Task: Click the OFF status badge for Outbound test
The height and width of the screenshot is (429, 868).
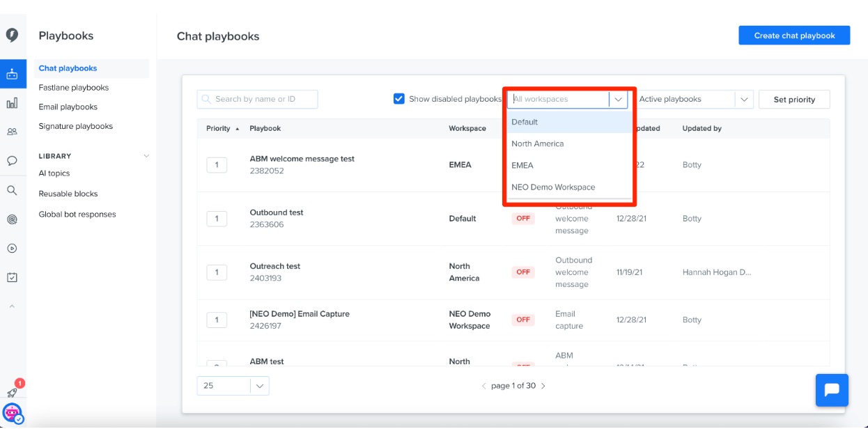Action: coord(523,219)
